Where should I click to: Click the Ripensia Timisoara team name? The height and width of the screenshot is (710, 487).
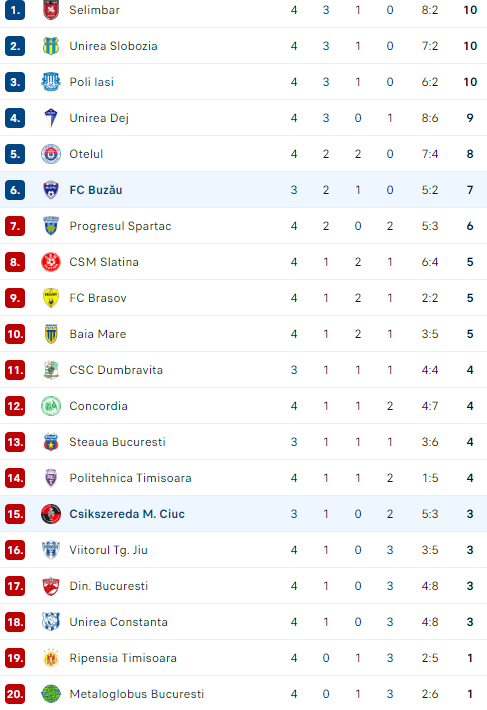click(123, 658)
